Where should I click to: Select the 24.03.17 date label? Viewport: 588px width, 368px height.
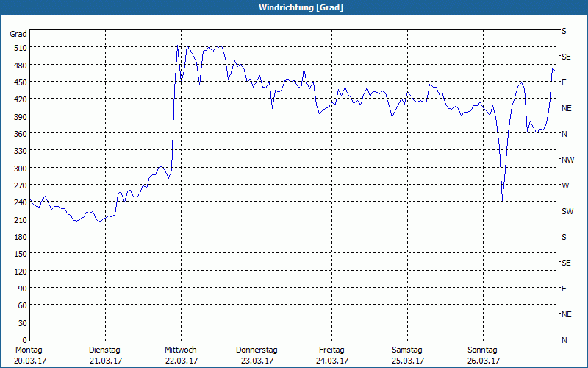pyautogui.click(x=332, y=361)
